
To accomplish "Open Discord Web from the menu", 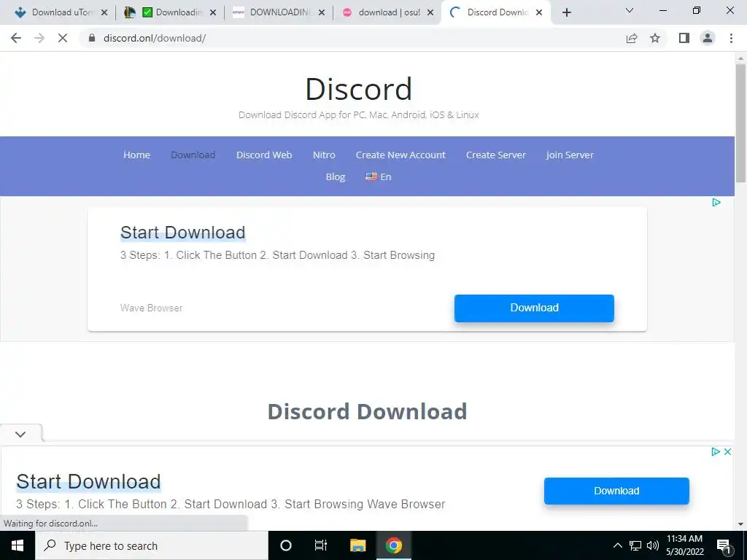I will (x=264, y=155).
